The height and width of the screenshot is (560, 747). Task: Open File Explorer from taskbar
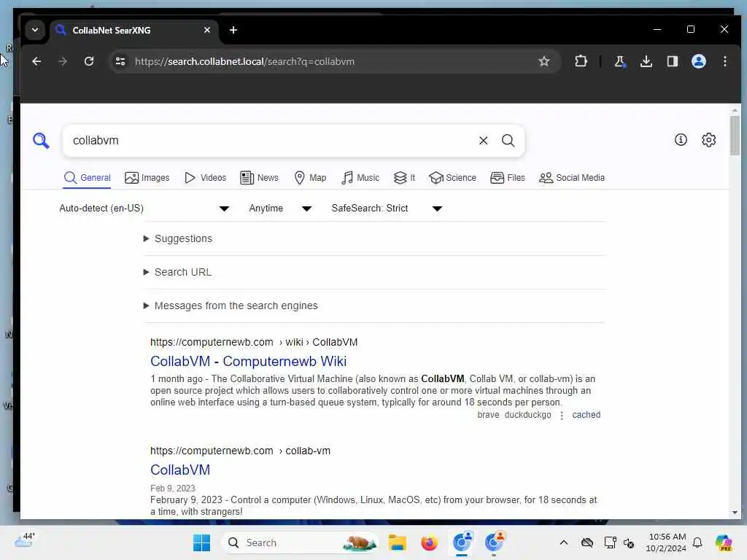click(397, 542)
